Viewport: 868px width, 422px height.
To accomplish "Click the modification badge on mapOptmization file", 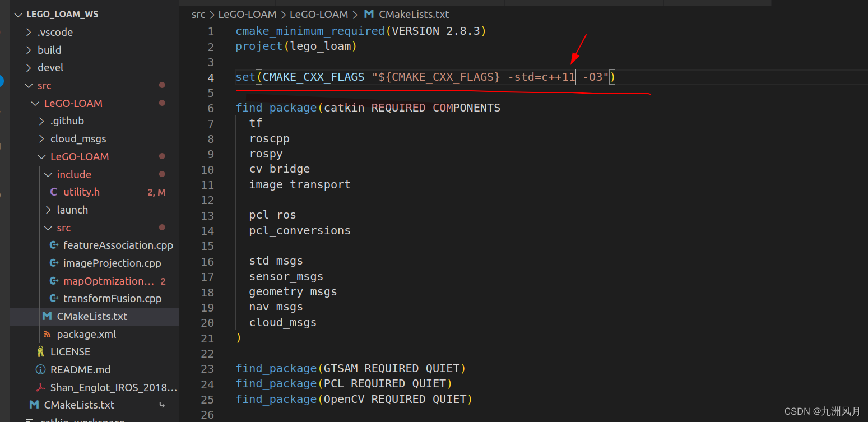I will 163,281.
